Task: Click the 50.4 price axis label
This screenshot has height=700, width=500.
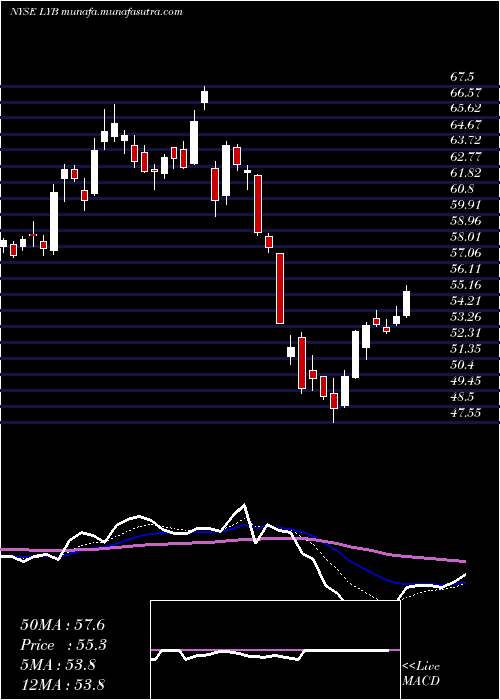Action: pos(461,365)
